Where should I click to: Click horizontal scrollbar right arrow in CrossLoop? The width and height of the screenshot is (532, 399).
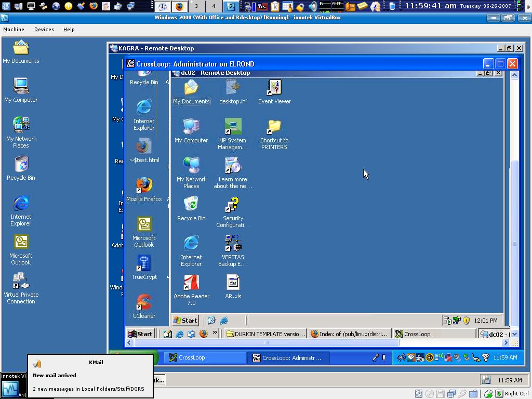pyautogui.click(x=506, y=343)
